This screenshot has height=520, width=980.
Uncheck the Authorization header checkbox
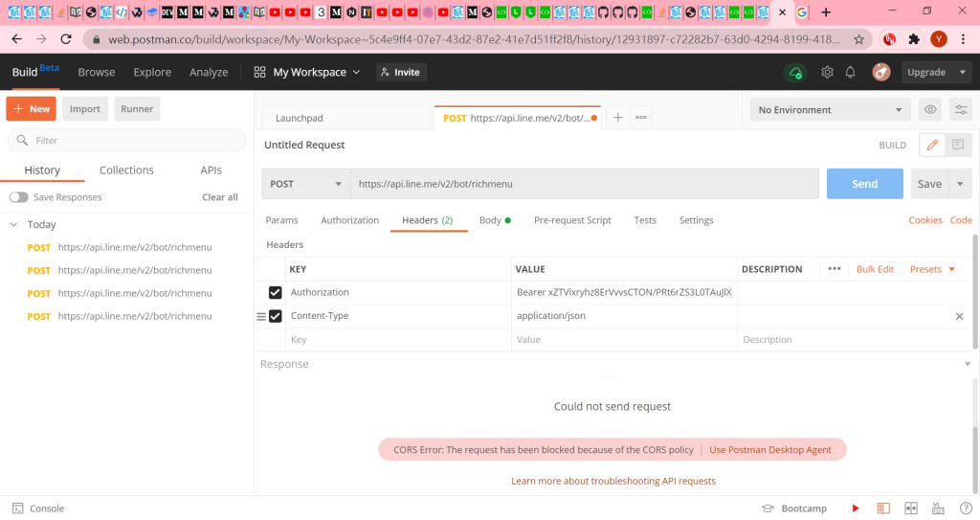pos(275,292)
